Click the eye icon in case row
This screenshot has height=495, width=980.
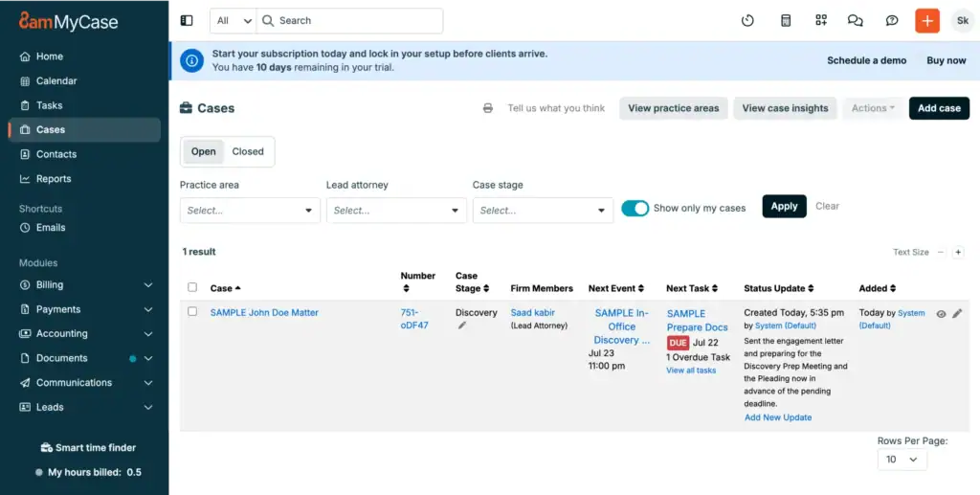point(942,314)
